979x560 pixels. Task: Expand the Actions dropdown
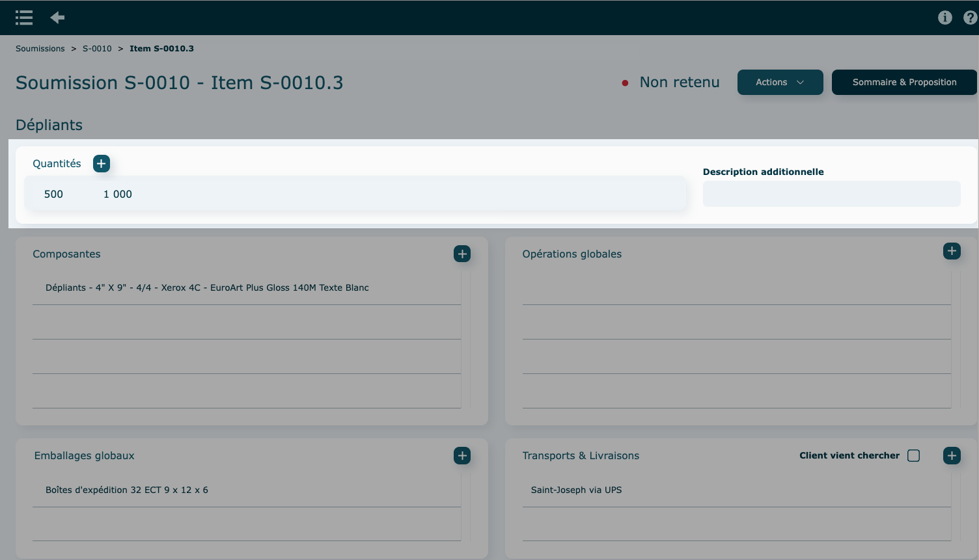780,83
